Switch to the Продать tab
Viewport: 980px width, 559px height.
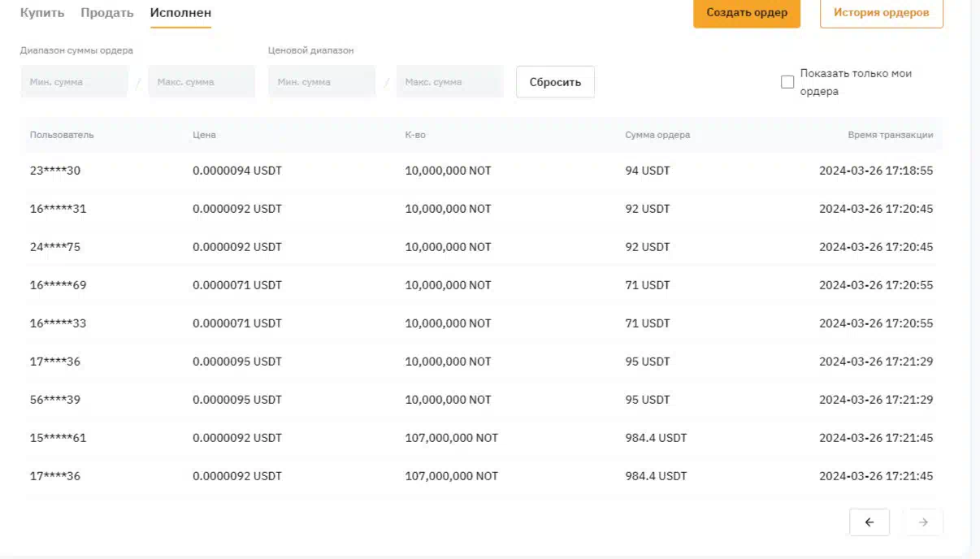pyautogui.click(x=107, y=13)
